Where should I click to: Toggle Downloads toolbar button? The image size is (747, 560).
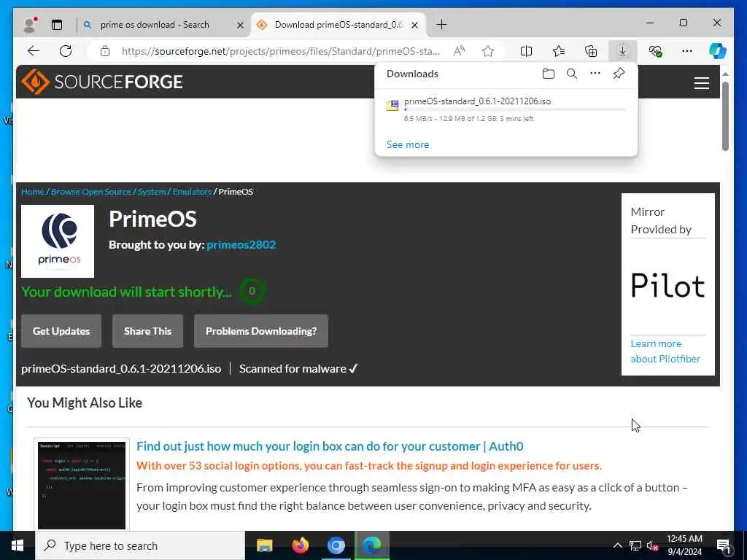(623, 51)
